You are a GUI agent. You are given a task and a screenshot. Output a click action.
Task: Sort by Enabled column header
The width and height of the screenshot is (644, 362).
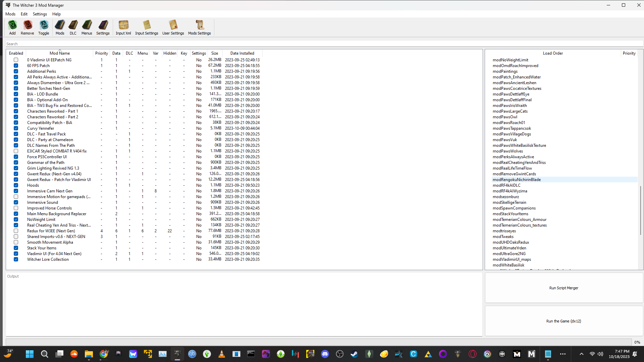(x=16, y=53)
